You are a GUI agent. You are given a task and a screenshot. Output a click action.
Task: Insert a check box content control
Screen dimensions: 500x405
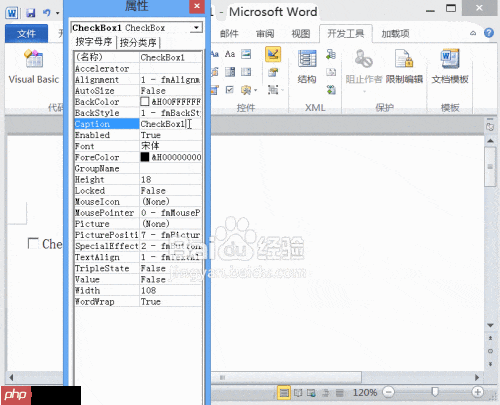click(x=230, y=89)
